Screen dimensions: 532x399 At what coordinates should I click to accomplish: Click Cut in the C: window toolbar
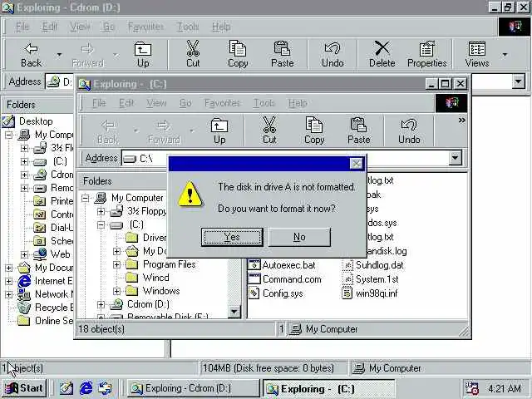coord(269,131)
